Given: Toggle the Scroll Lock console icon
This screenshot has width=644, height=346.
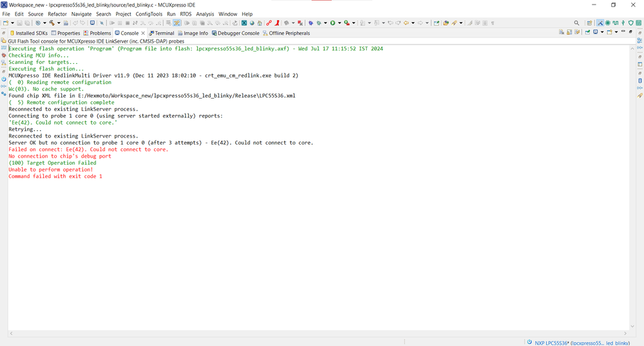Looking at the screenshot, I should click(569, 32).
